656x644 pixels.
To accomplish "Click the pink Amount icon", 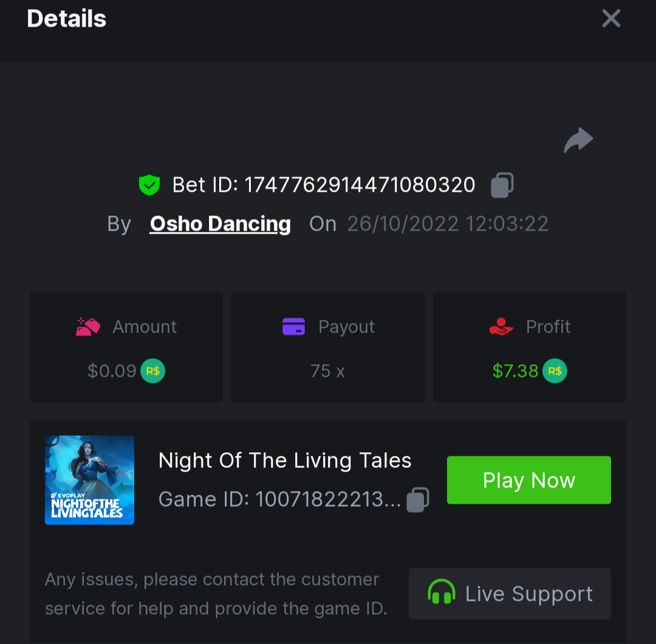I will 88,327.
